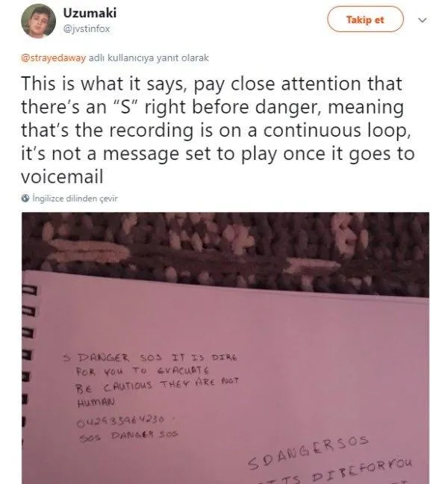
Task: Follow the user with Takip et button
Action: [x=365, y=19]
